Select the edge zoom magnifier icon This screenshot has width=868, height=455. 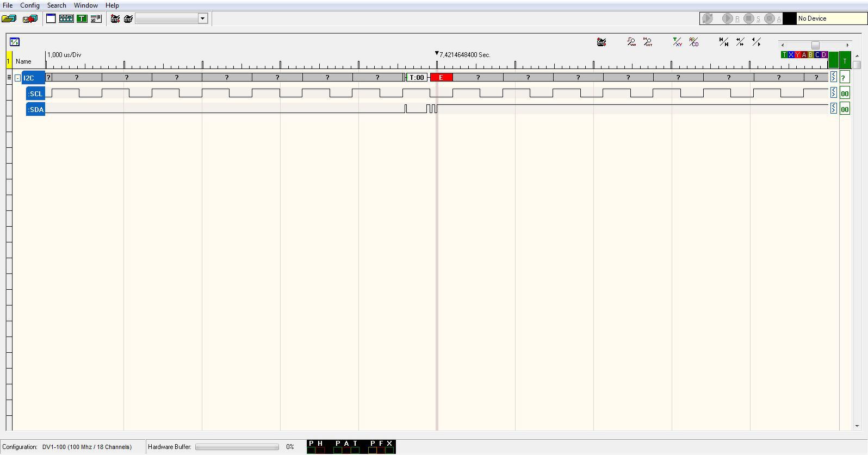click(631, 42)
